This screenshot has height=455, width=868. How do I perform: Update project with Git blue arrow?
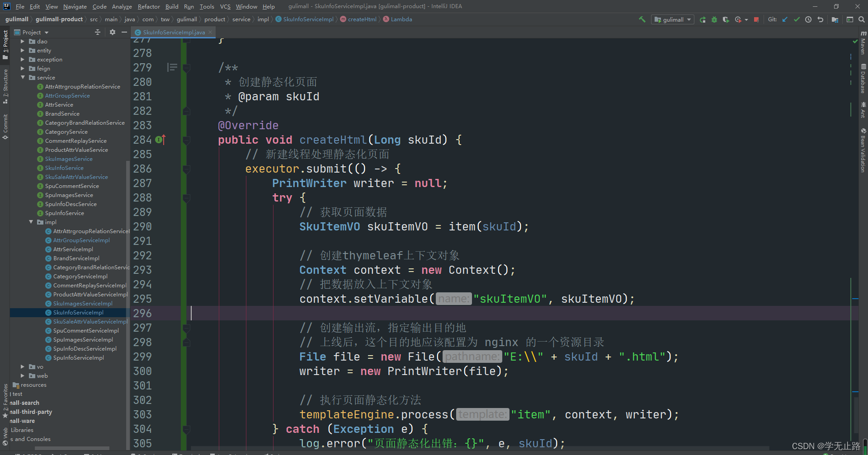[x=785, y=19]
